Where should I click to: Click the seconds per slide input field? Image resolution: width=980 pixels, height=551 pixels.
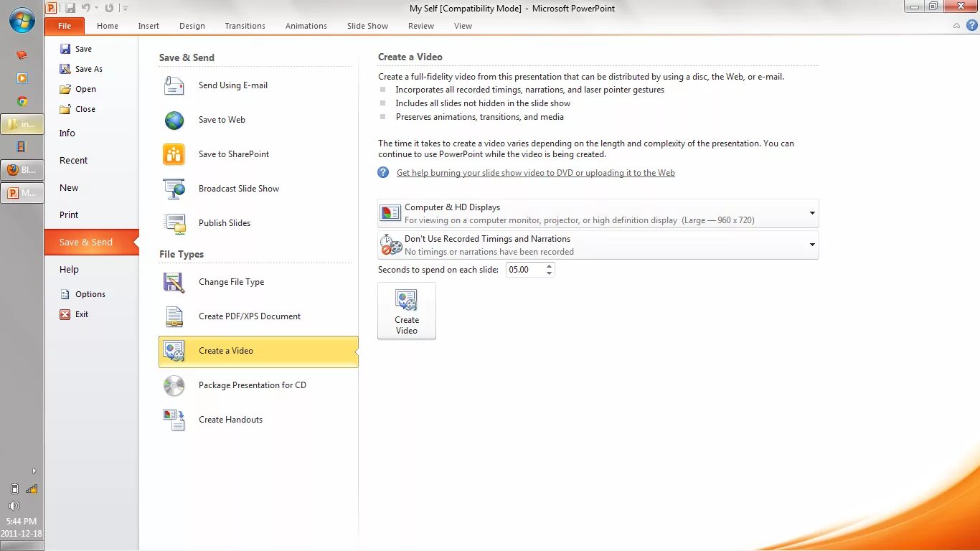click(x=524, y=270)
